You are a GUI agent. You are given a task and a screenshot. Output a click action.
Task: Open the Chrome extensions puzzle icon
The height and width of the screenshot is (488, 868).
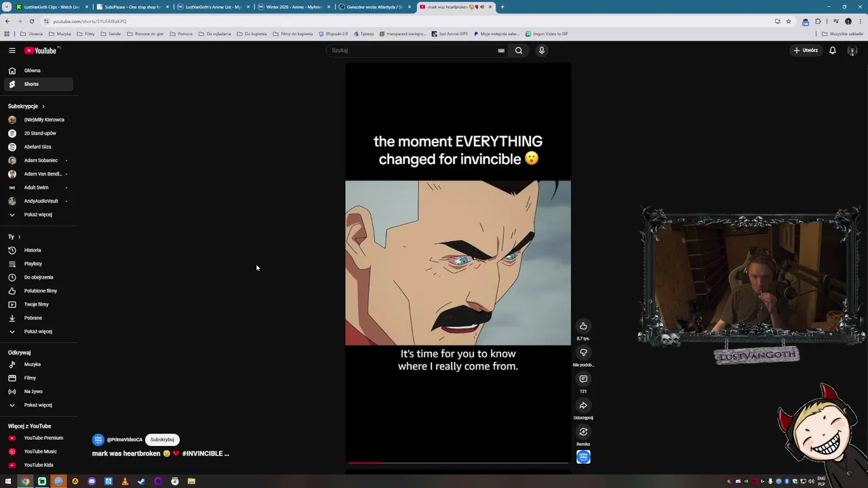coord(818,21)
